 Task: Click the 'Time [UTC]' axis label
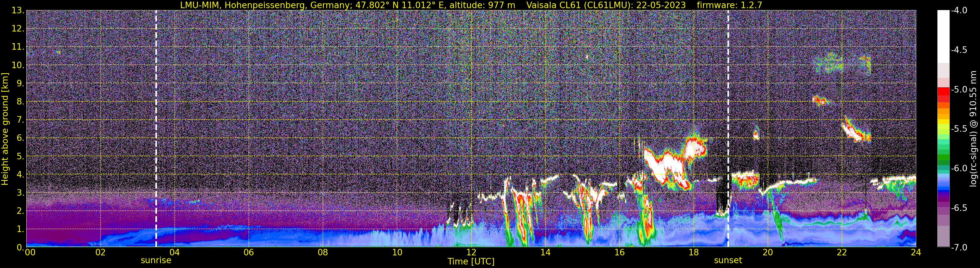(x=471, y=262)
